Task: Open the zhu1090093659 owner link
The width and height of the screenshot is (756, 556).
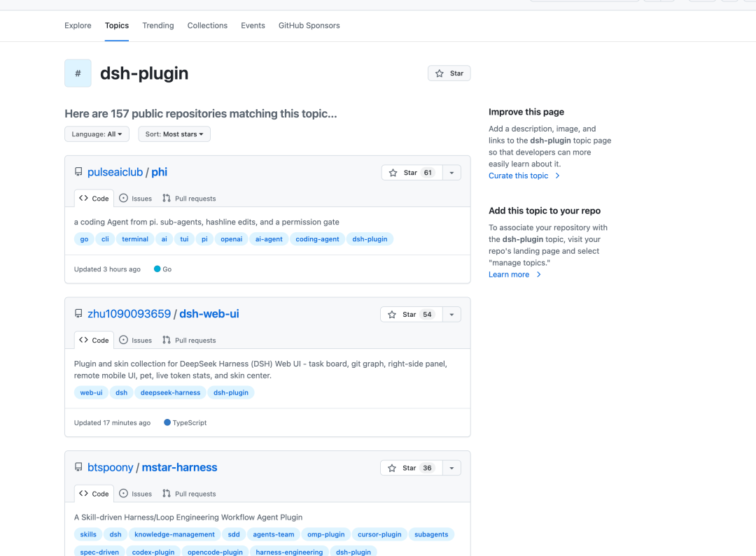Action: [129, 313]
